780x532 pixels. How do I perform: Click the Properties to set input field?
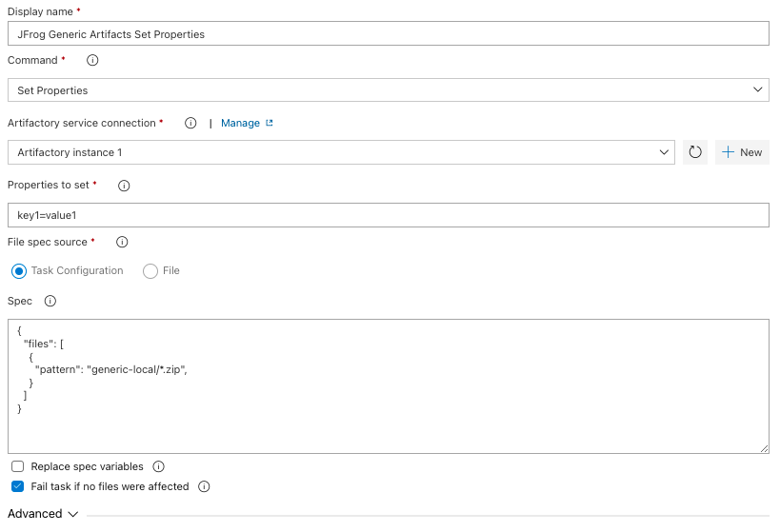click(388, 215)
